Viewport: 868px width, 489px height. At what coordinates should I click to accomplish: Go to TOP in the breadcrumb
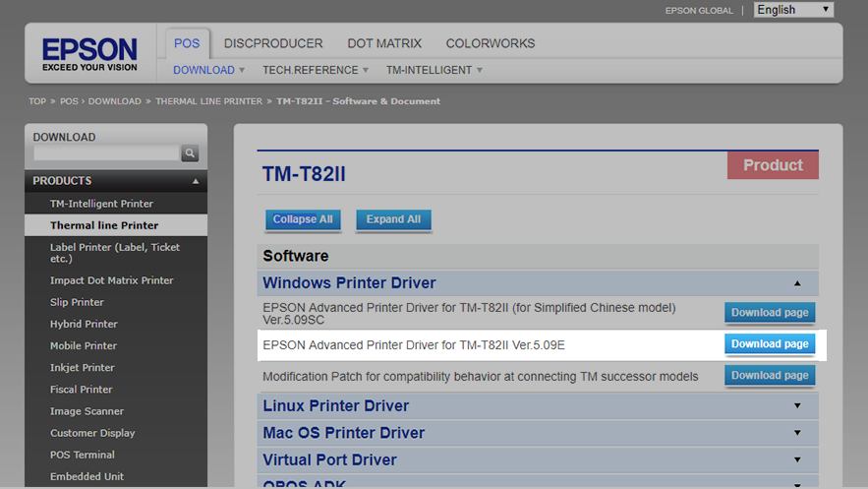(37, 101)
